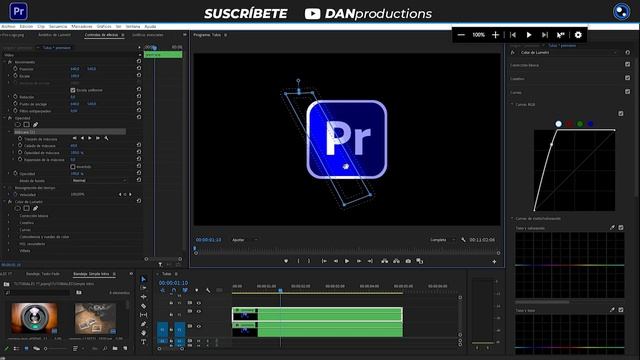The image size is (640, 360).
Task: Track selected mask forward
Action: click(x=90, y=138)
